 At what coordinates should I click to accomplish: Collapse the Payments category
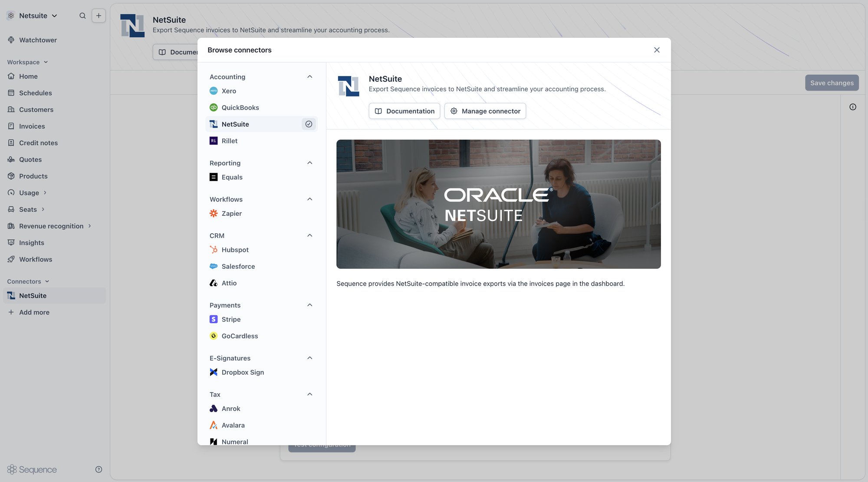309,305
